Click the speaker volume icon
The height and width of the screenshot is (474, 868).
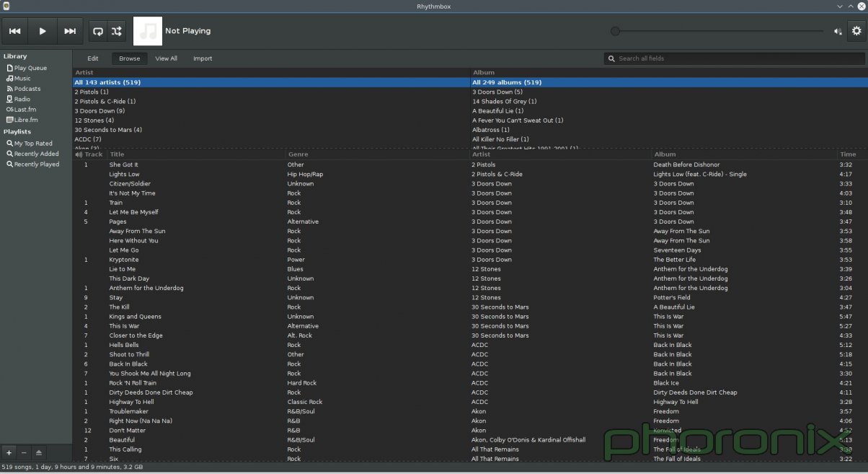[x=837, y=31]
